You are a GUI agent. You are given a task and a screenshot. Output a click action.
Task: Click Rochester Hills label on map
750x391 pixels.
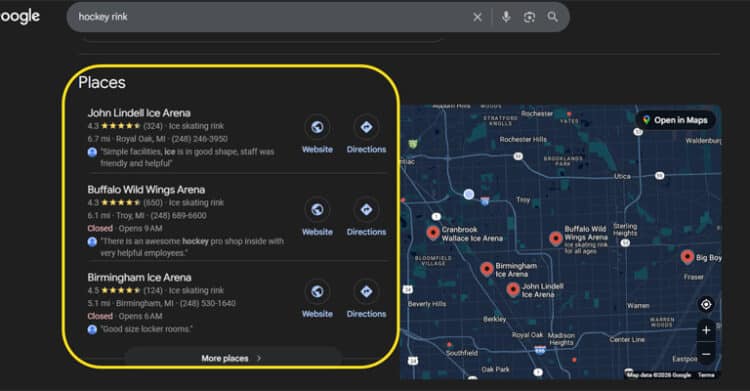tap(523, 139)
